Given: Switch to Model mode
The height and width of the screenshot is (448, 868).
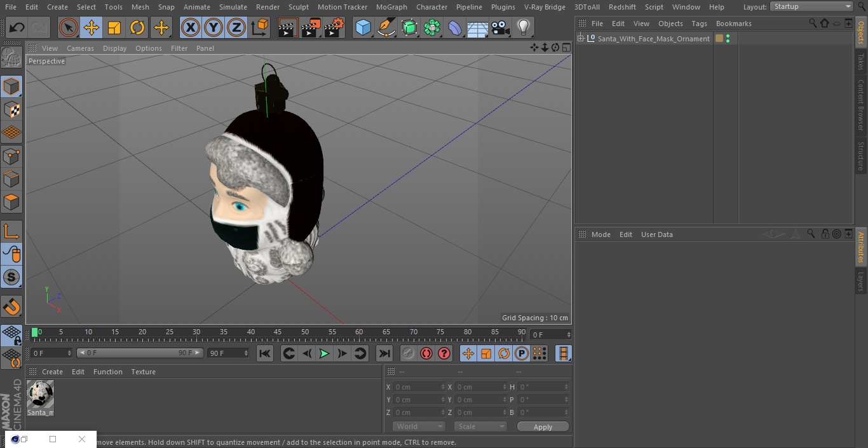Looking at the screenshot, I should click(11, 86).
